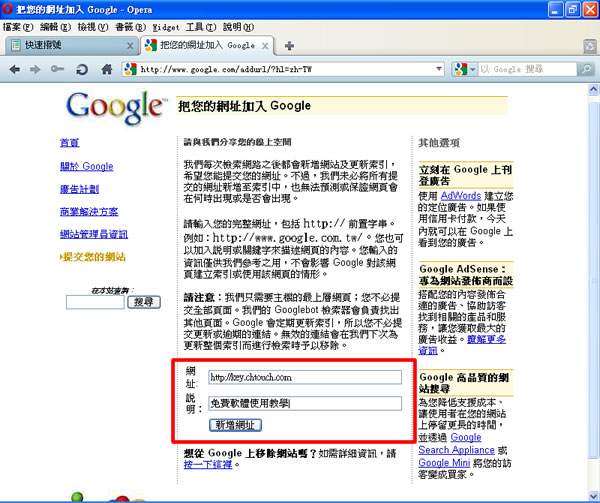The height and width of the screenshot is (503, 600).
Task: Minimize the Opera window
Action: click(555, 9)
